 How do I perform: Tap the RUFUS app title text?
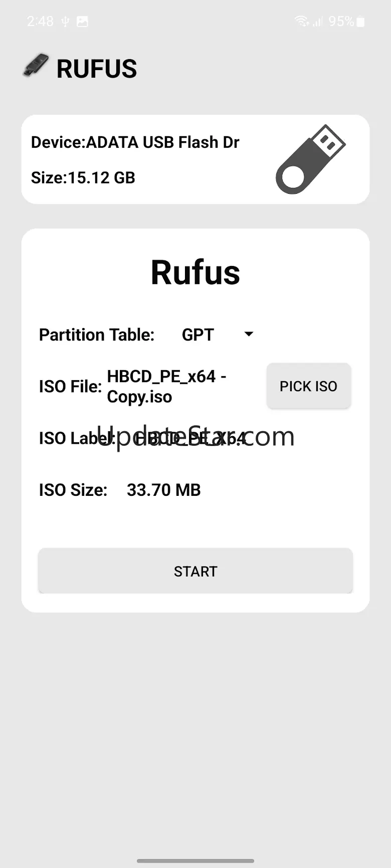97,69
